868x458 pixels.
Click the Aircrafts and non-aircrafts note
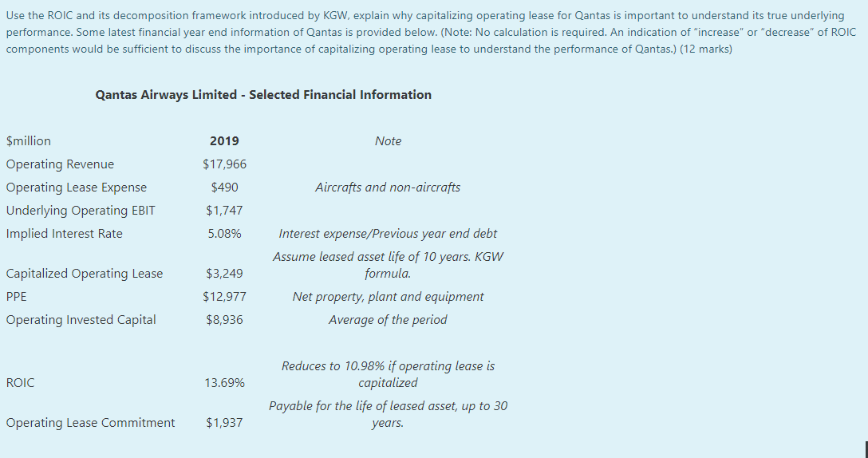click(388, 188)
